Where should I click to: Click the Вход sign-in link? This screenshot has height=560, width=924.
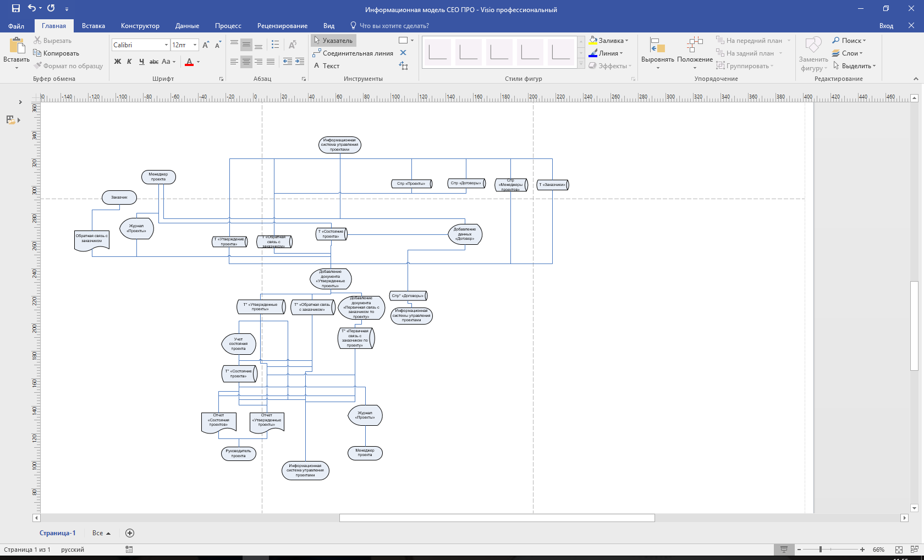(886, 26)
